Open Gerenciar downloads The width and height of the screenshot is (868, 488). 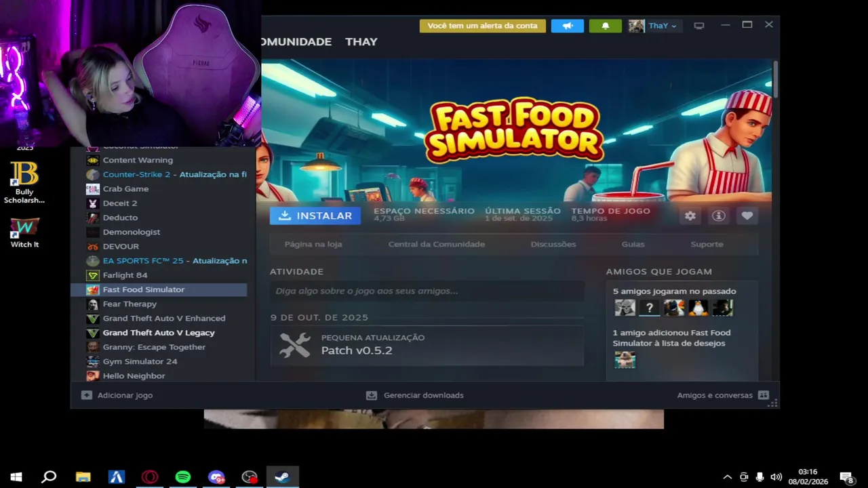415,395
